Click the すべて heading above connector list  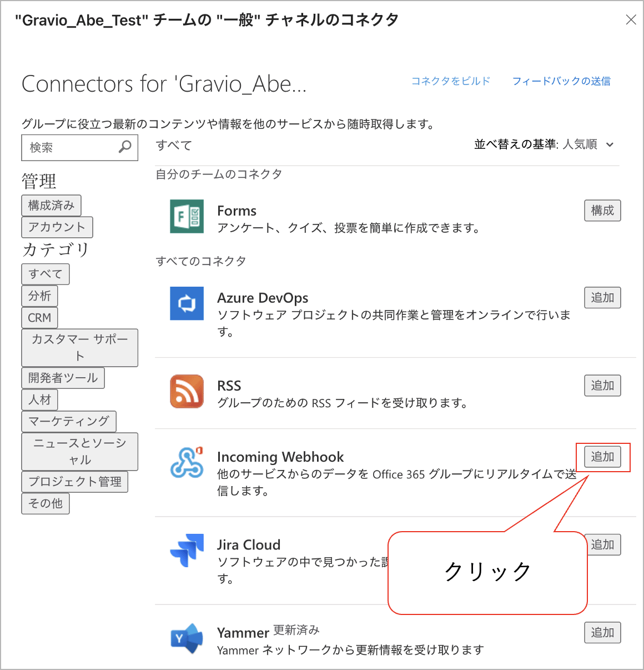tap(174, 146)
